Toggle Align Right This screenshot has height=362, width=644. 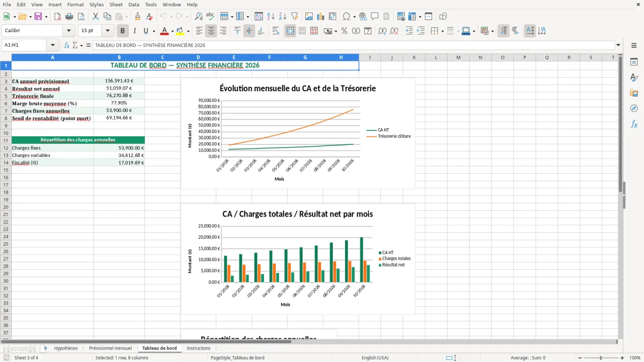pos(223,31)
